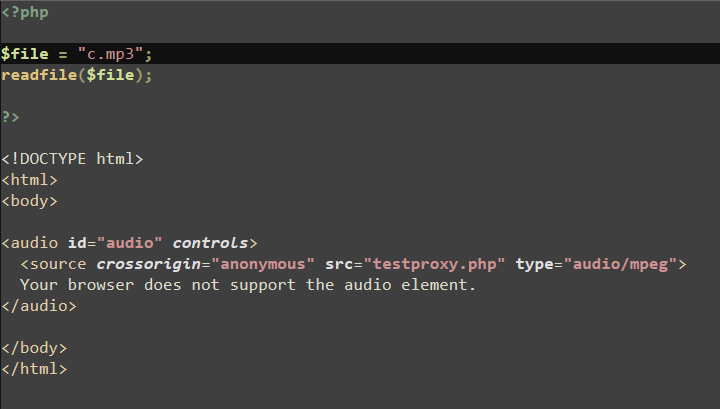Click the closing ?> PHP tag

(11, 117)
